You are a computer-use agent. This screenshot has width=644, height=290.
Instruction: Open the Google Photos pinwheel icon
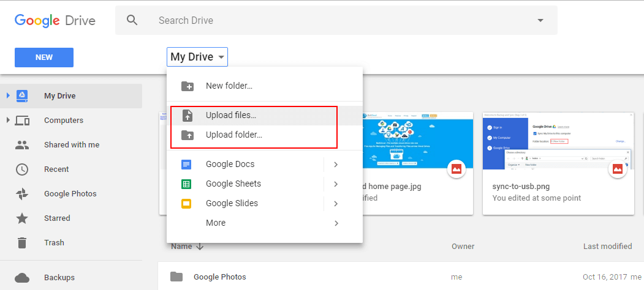pos(22,194)
